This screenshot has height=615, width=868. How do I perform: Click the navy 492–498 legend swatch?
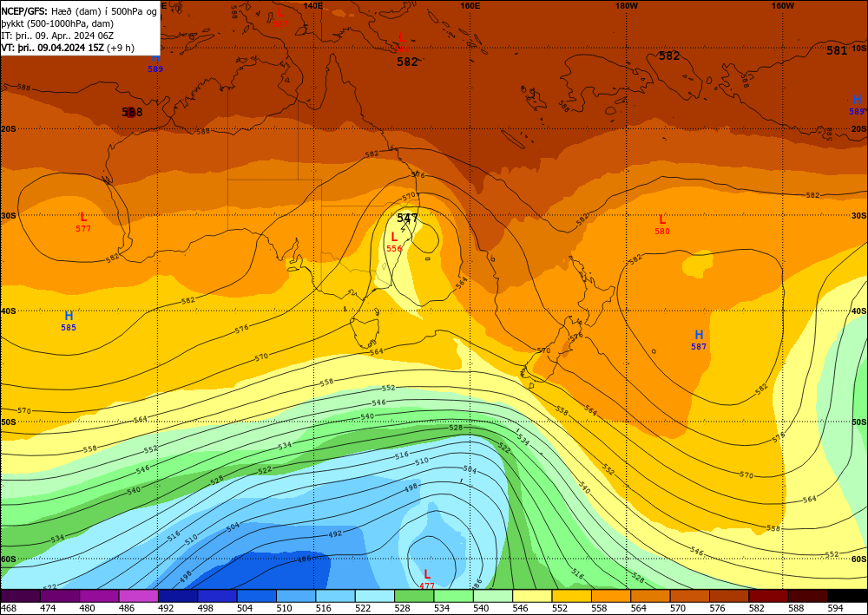[178, 596]
